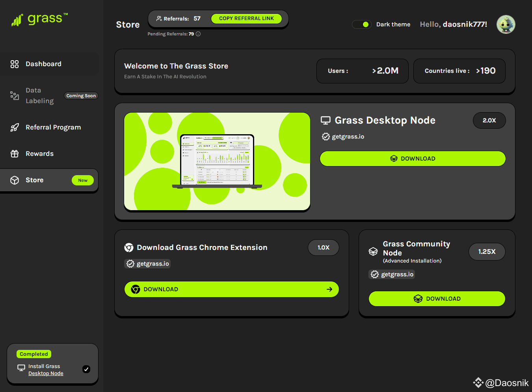Click the Rewards gift icon
Image resolution: width=532 pixels, height=392 pixels.
pyautogui.click(x=15, y=154)
